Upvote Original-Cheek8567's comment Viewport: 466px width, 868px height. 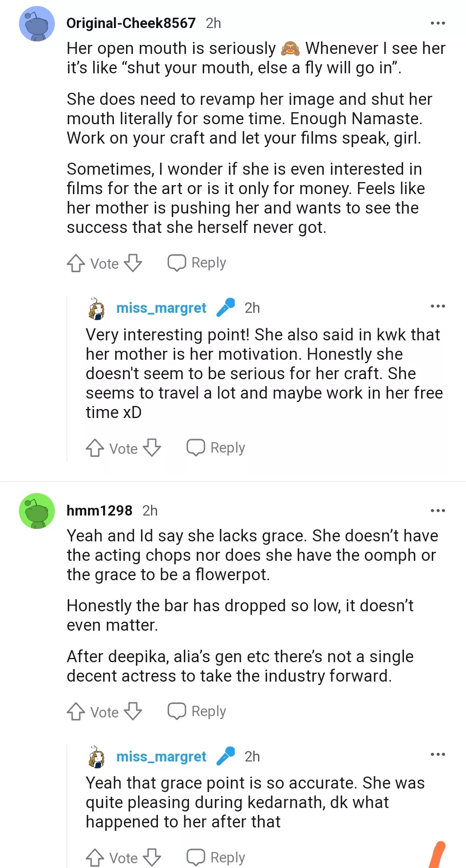pos(76,263)
